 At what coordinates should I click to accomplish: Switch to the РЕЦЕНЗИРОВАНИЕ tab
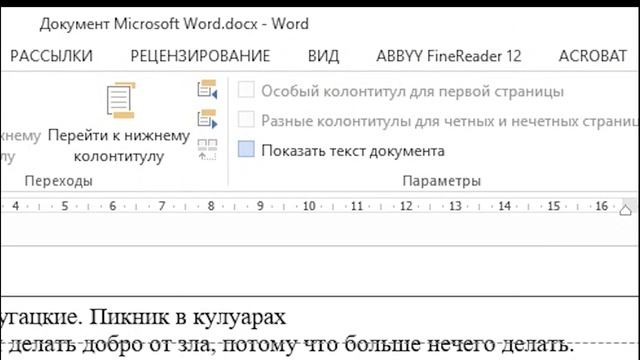pos(200,56)
